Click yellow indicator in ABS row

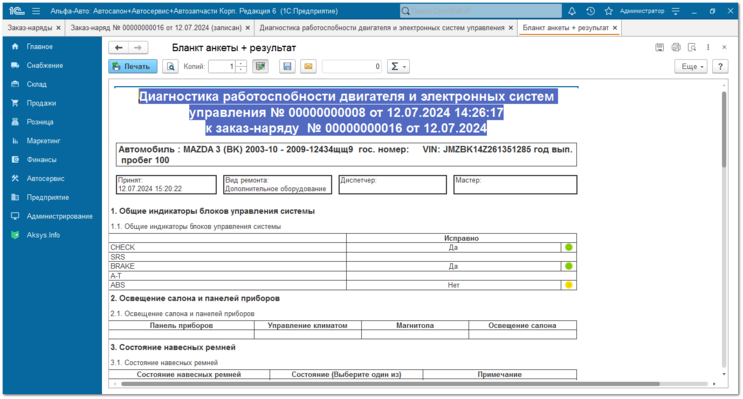click(569, 285)
